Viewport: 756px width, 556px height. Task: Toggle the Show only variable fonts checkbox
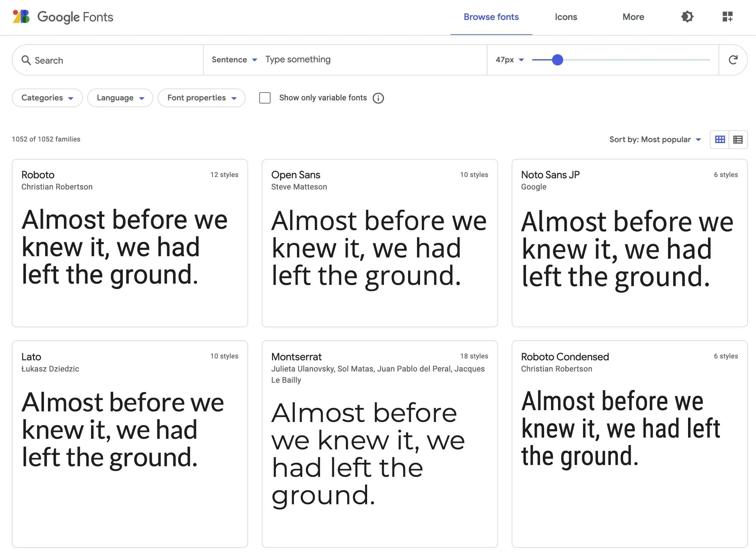click(x=265, y=98)
